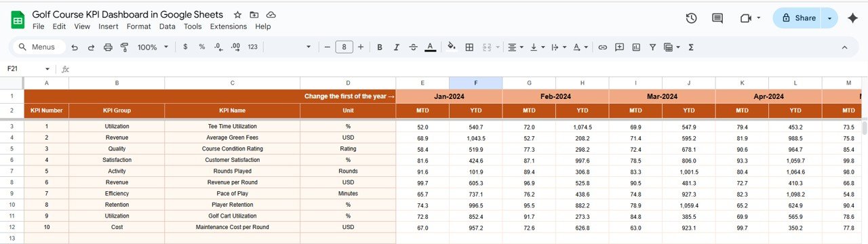Click the 'Tee Time Utilization' cell
Viewport: 868px width, 244px height.
tap(232, 127)
